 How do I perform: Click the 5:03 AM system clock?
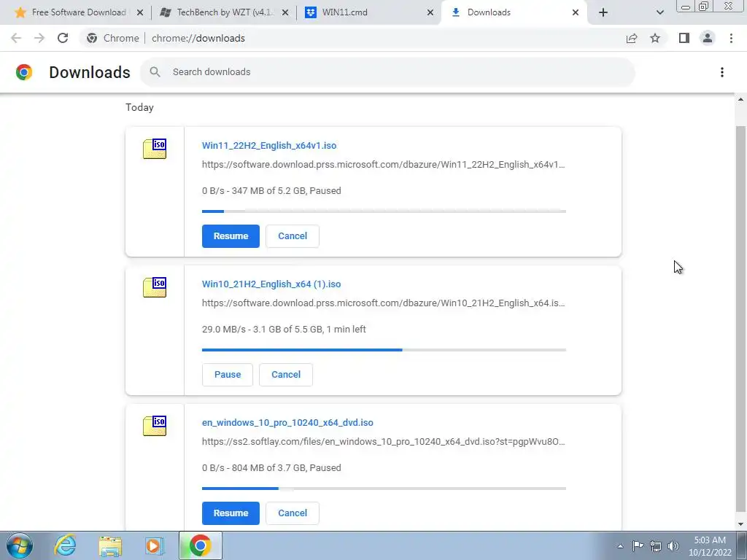[x=710, y=546]
